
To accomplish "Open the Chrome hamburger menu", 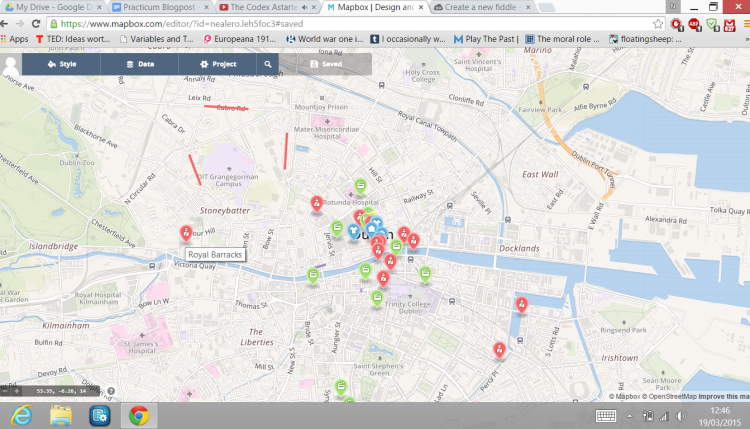I will [x=746, y=23].
